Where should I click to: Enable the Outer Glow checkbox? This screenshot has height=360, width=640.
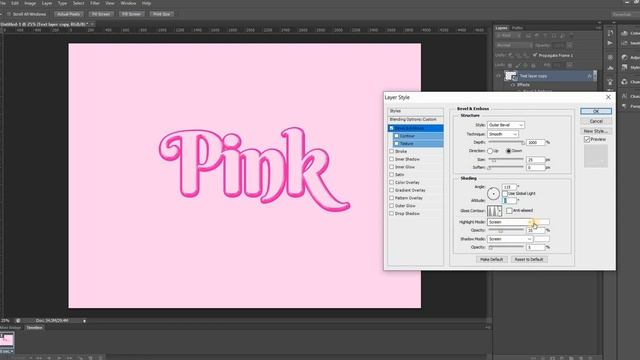coord(391,206)
